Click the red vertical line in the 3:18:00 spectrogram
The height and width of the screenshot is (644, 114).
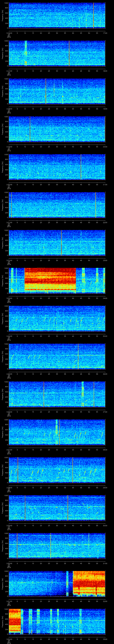pos(46,91)
